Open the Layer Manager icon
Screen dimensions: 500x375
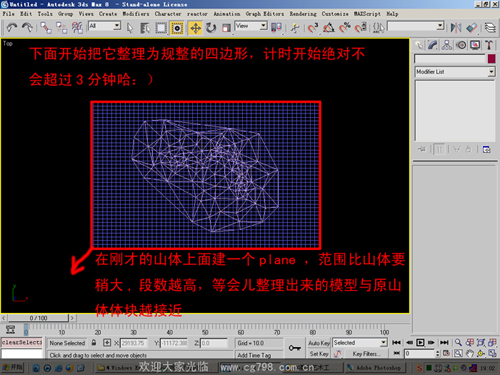490,28
